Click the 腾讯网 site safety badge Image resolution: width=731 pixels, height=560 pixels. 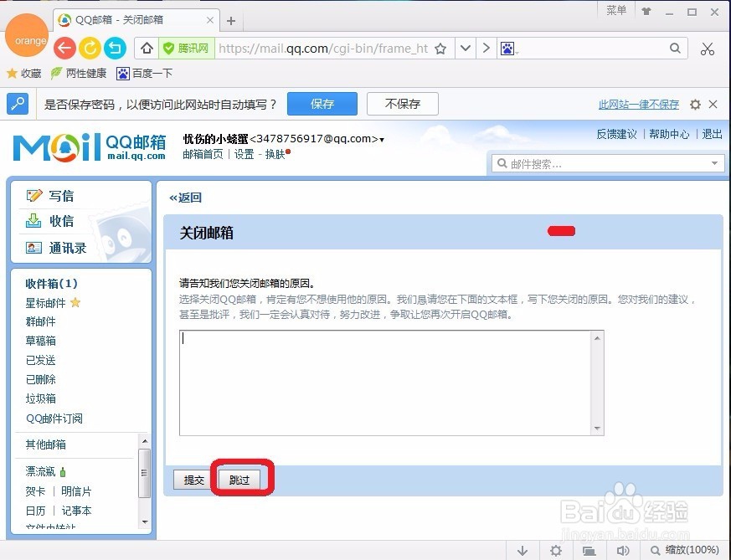185,49
